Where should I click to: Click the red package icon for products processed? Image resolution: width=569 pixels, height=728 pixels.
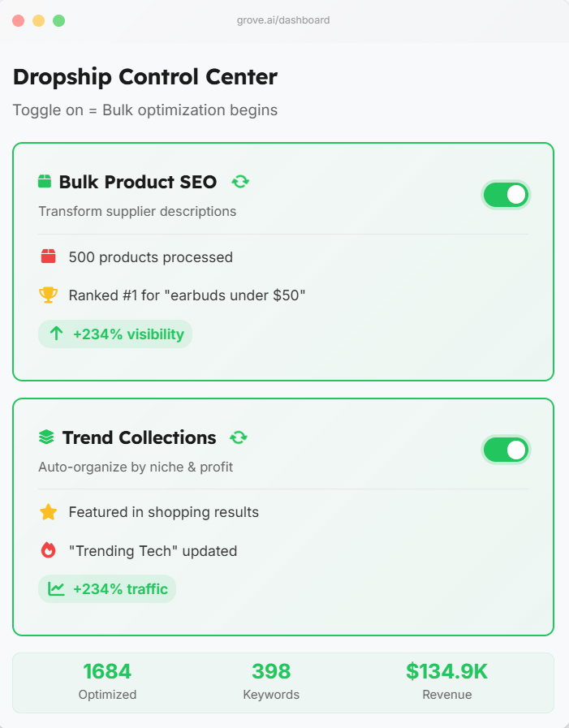[49, 257]
